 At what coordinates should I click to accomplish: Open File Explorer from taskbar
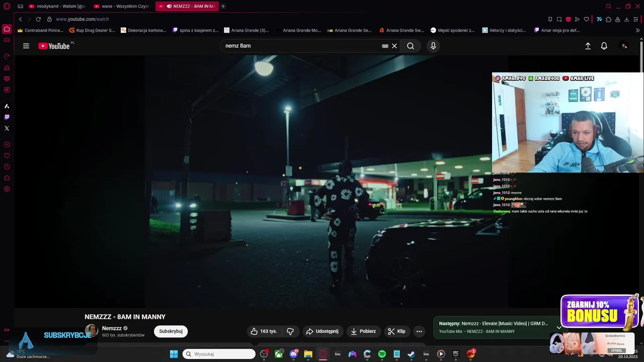click(x=308, y=354)
